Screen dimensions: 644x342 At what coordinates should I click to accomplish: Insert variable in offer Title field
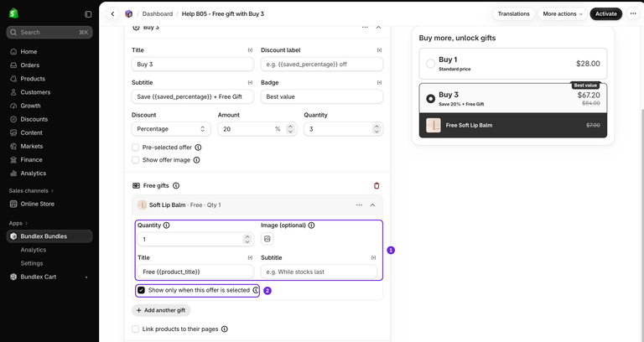point(250,50)
